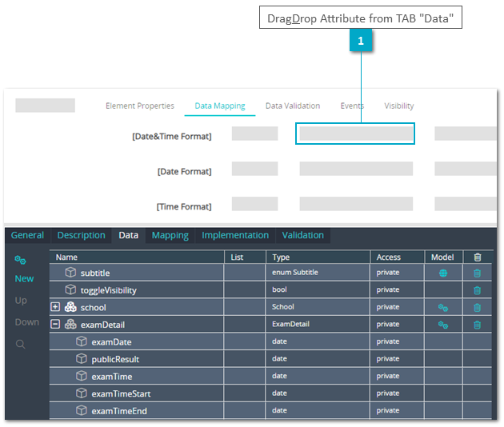
Task: Select the examTimeEnd attribute name
Action: [x=119, y=411]
